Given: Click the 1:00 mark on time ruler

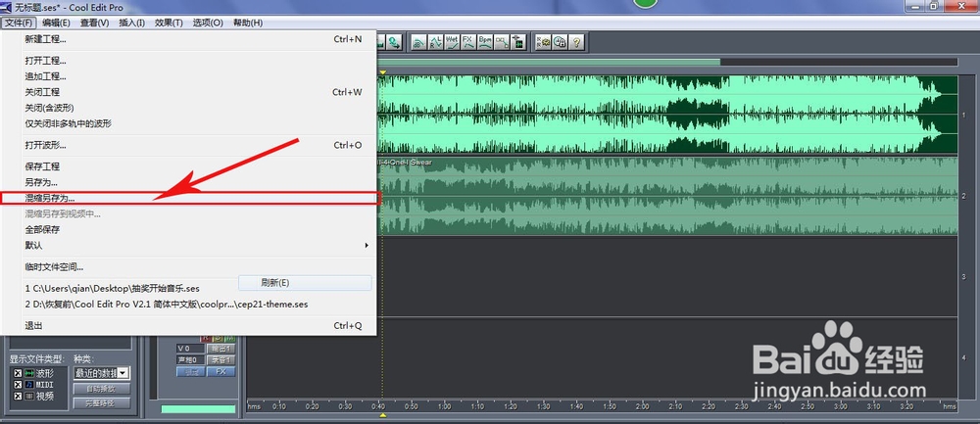Looking at the screenshot, I should [444, 406].
